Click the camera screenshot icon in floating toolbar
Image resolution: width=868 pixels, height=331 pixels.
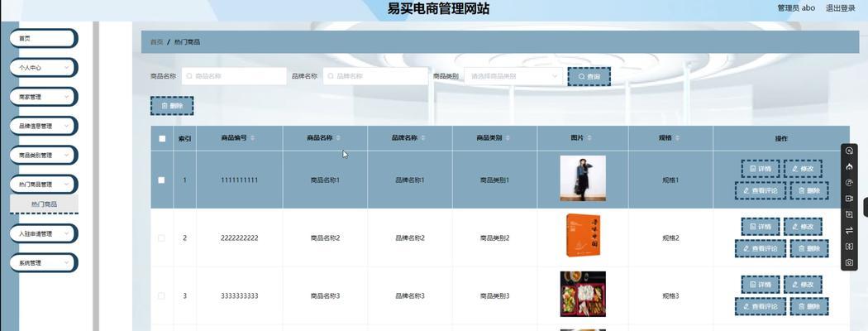849,262
